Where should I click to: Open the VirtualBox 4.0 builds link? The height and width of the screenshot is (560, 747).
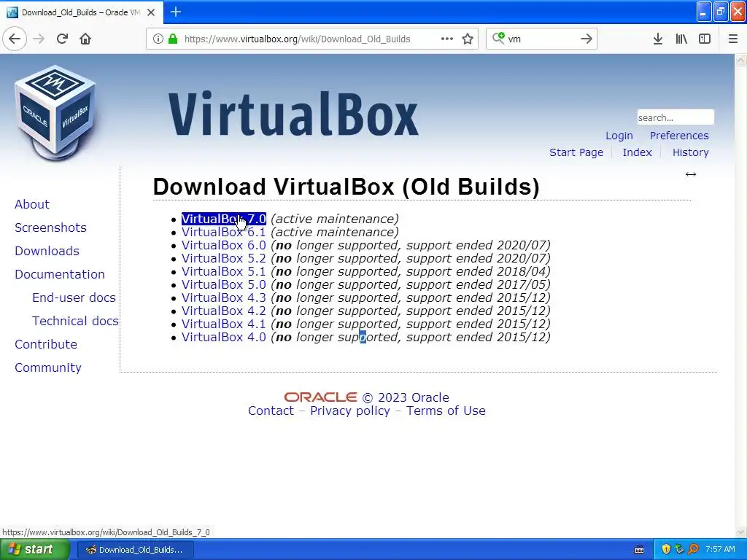pyautogui.click(x=223, y=337)
